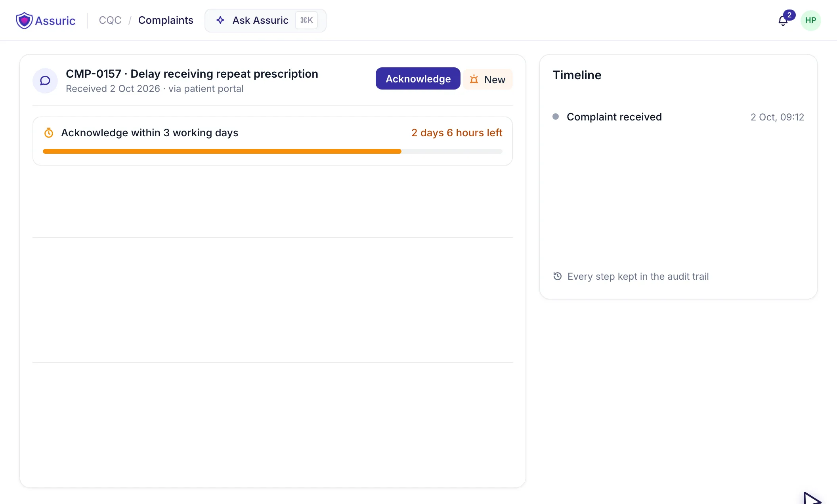Click the complaint speech bubble icon

[45, 81]
